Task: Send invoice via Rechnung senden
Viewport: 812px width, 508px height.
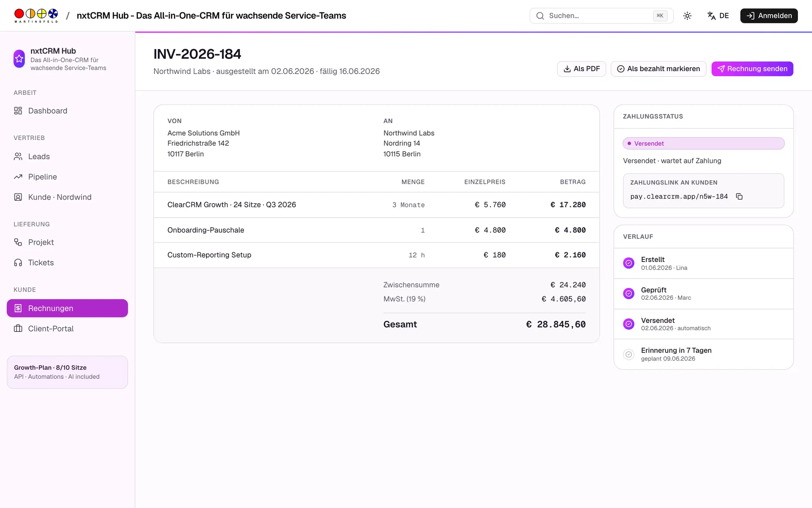Action: point(752,69)
